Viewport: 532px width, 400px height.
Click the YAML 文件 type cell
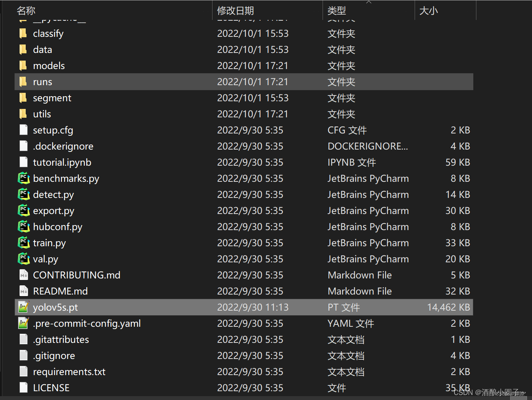[351, 323]
